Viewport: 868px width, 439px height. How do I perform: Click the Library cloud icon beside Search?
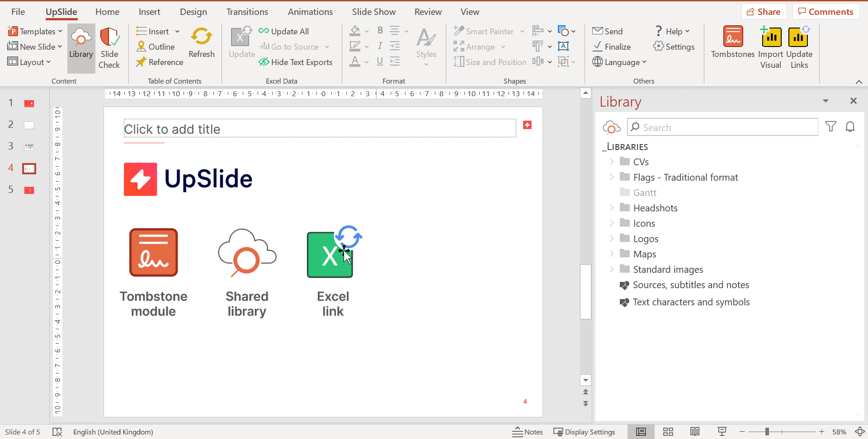611,127
